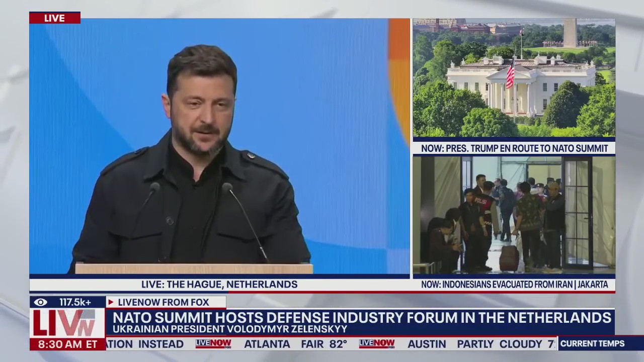644x362 pixels.
Task: Toggle the Jakarta evacuation video feed
Action: pyautogui.click(x=513, y=216)
